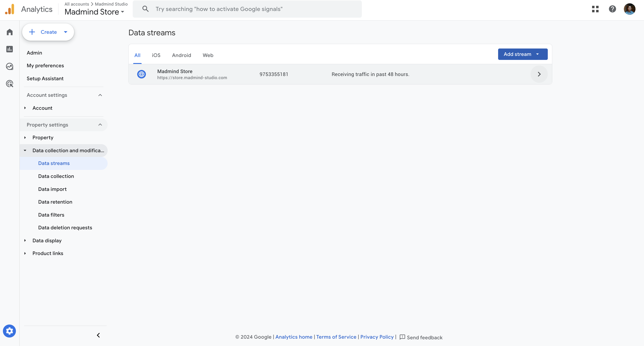The image size is (644, 346).
Task: Open the Google apps grid icon
Action: pos(595,9)
